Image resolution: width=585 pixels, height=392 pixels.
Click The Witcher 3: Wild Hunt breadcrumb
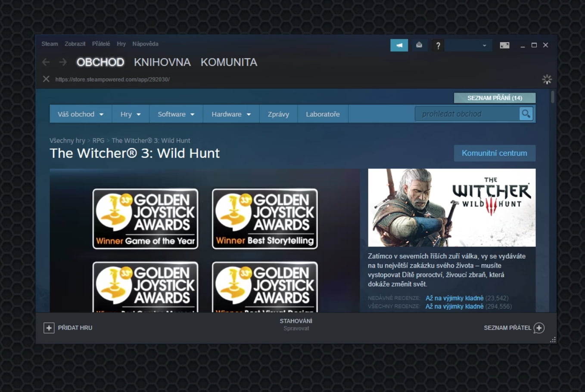(151, 141)
